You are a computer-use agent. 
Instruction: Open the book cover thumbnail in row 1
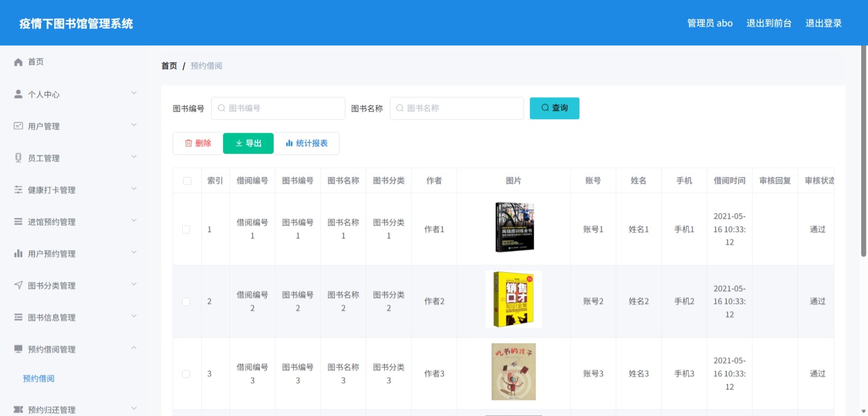[x=514, y=227]
